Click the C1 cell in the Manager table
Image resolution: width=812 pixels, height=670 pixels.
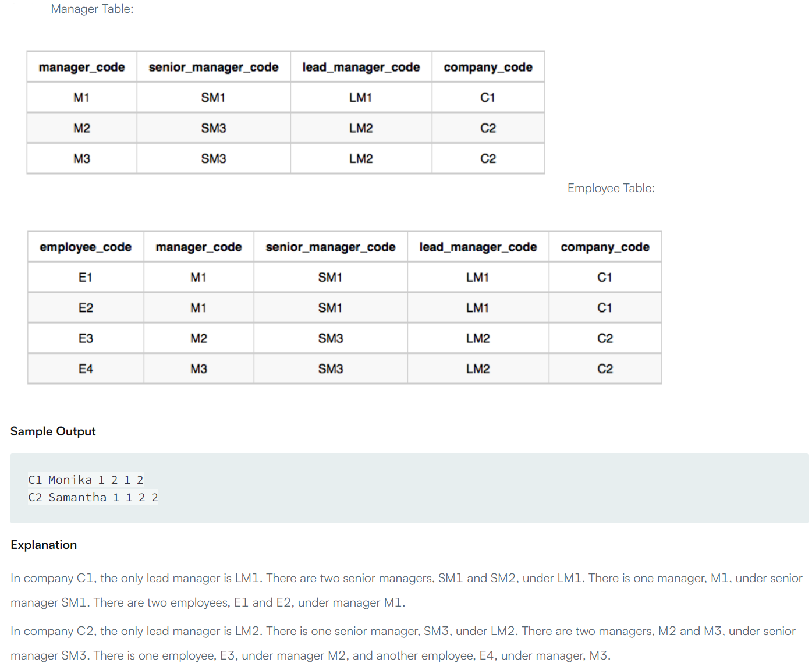pyautogui.click(x=488, y=97)
